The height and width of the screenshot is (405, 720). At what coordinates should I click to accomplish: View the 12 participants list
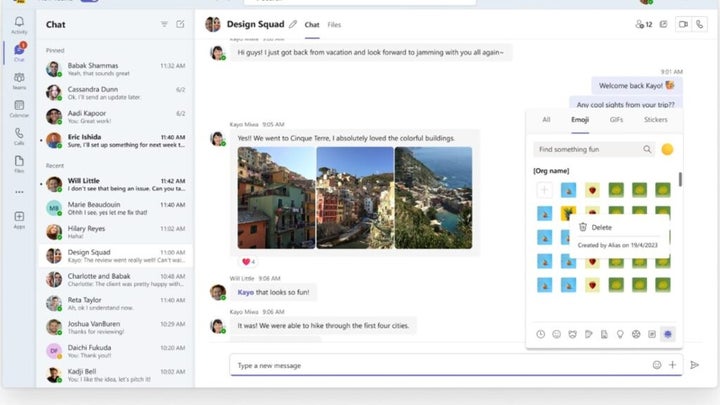pos(643,24)
